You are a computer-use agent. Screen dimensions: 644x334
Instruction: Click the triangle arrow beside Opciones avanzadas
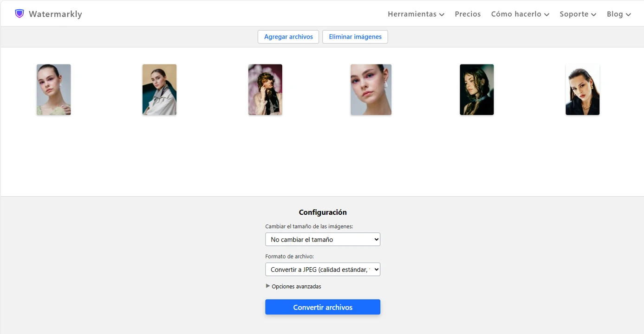click(x=267, y=286)
